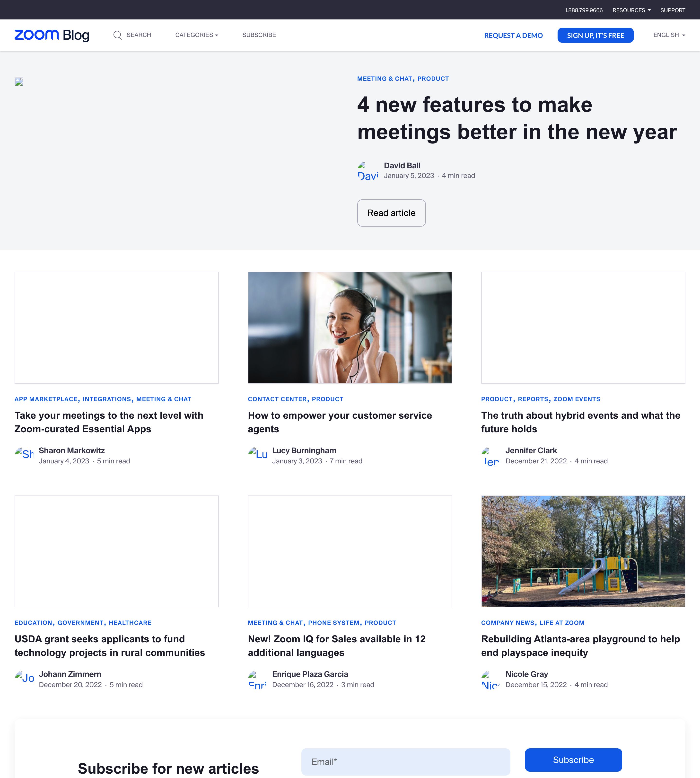Screen dimensions: 700x778
Task: Click the Nicole Gray author name
Action: (526, 674)
